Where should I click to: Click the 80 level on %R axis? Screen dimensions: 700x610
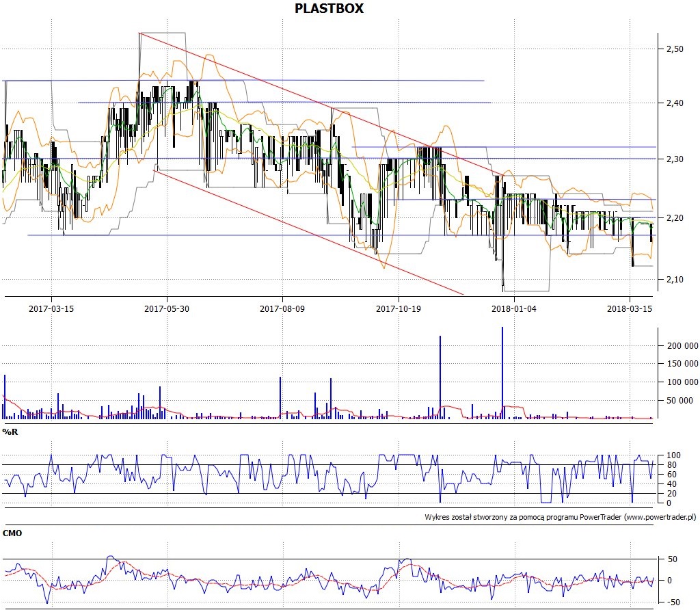671,465
